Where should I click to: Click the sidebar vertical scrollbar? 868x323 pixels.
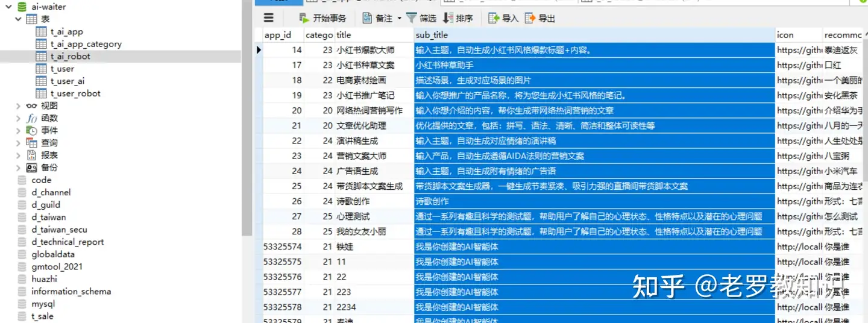click(x=247, y=118)
